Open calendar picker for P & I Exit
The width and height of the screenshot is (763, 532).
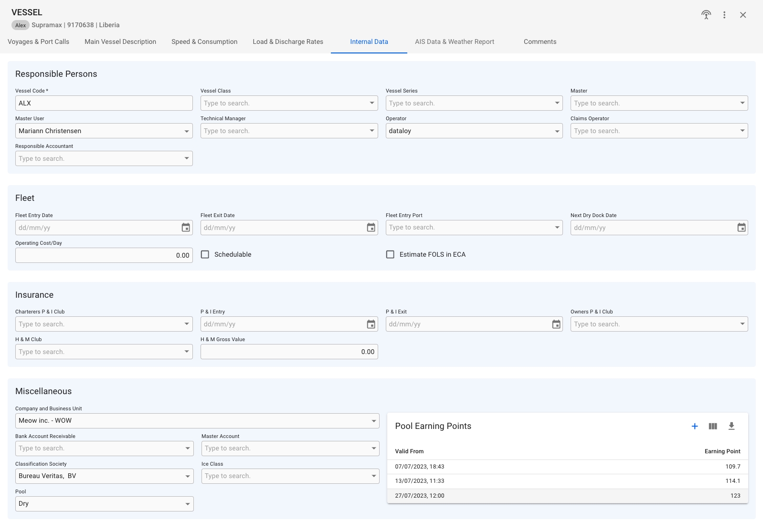point(556,324)
